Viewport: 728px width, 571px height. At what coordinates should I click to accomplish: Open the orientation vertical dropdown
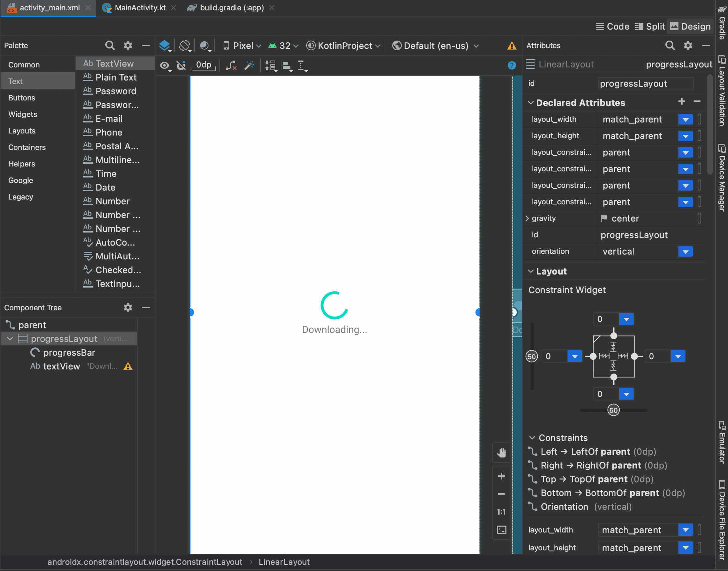pyautogui.click(x=685, y=251)
